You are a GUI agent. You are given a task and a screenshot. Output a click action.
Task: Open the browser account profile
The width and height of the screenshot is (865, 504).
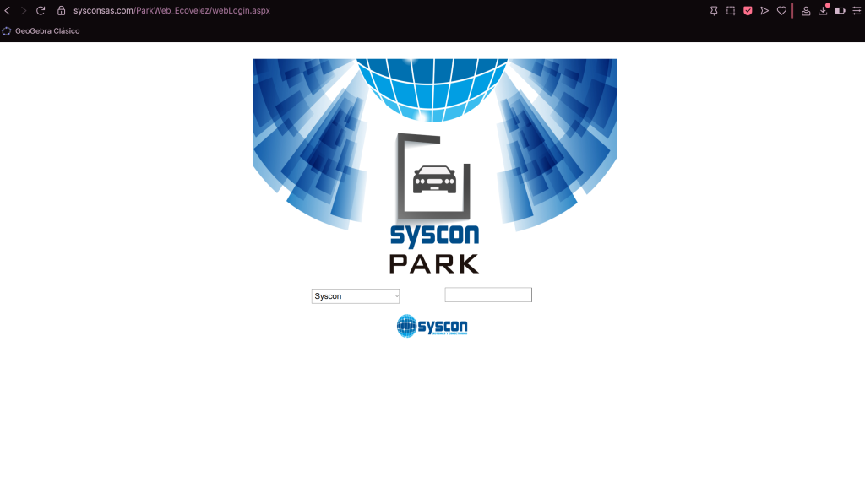point(806,10)
